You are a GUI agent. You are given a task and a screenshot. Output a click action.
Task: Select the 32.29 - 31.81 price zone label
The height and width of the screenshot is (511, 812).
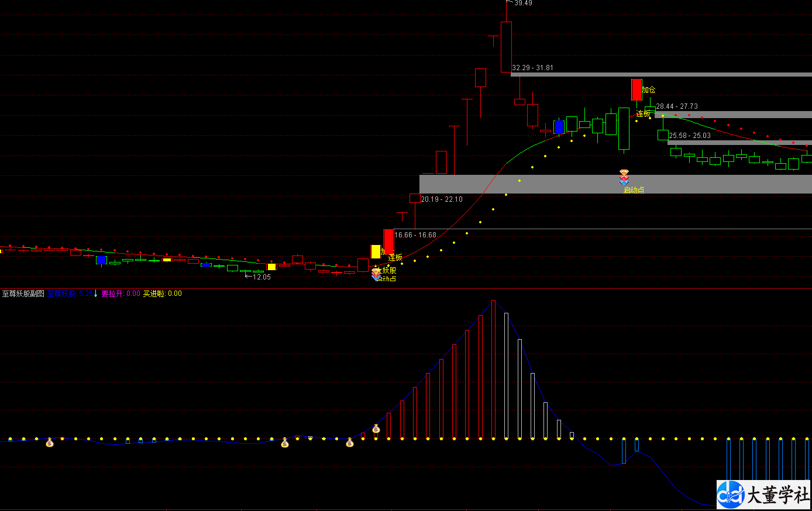(x=532, y=68)
